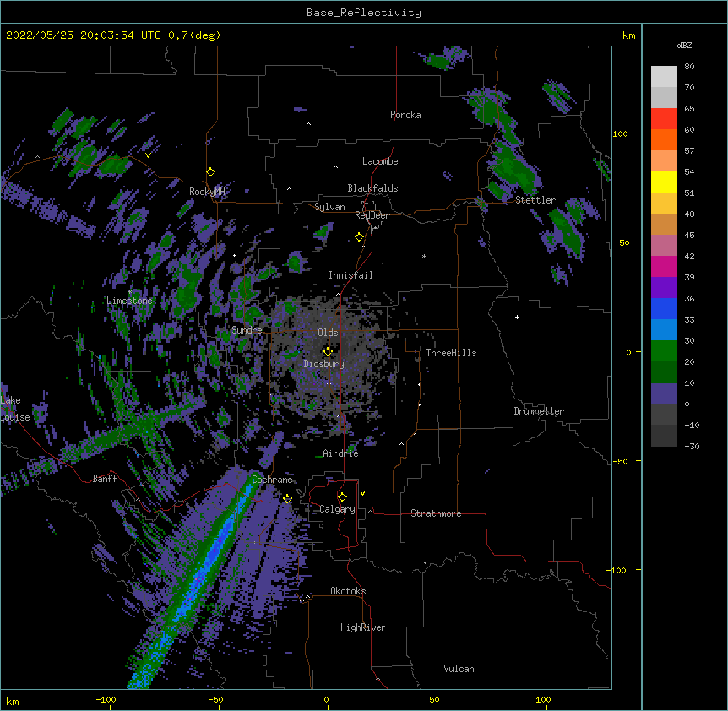Click the yellow marker directly above Calgary label

coord(342,497)
